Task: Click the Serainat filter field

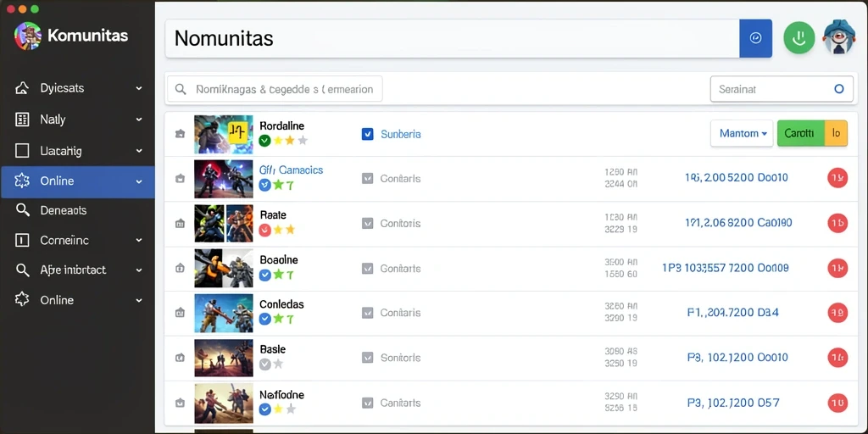Action: [781, 88]
